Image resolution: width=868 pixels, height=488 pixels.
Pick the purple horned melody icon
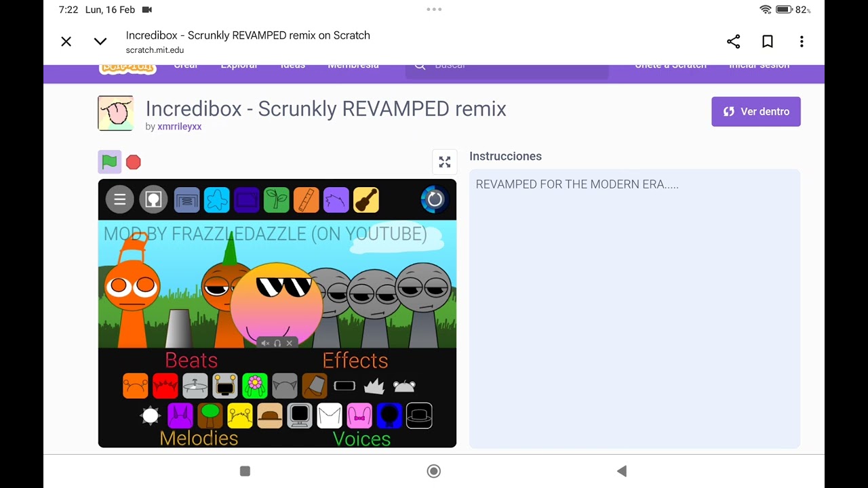[180, 415]
